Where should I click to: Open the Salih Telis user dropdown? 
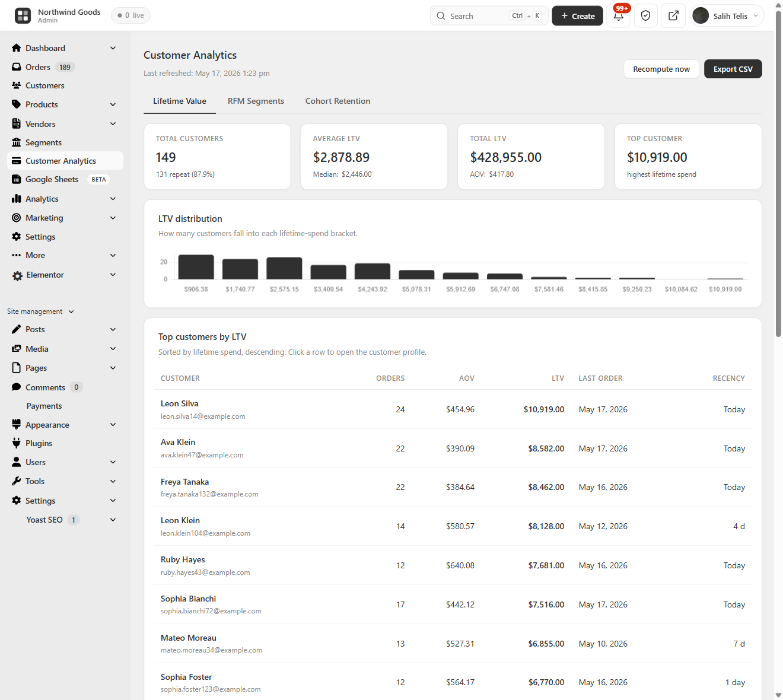[x=727, y=16]
